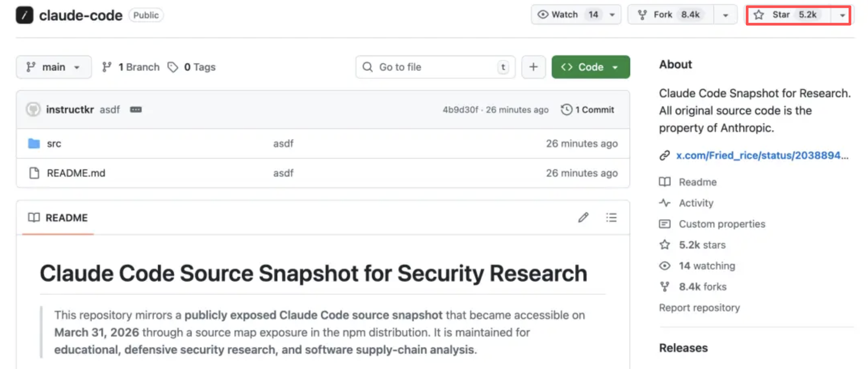Open the README outline list icon
Image resolution: width=868 pixels, height=369 pixels.
click(611, 217)
